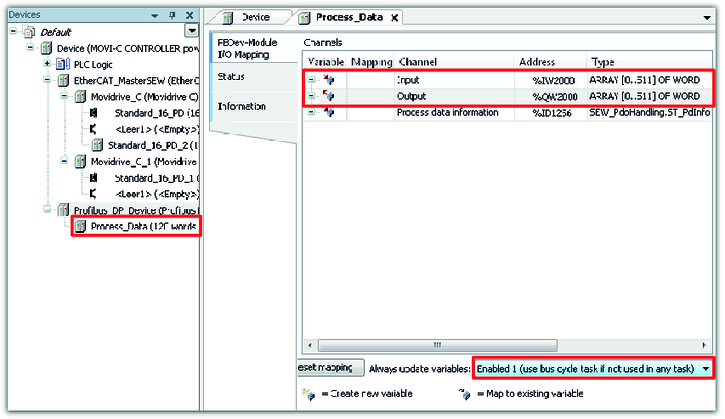Click the Input channel variable icon
Screen dimensions: 725x419
[327, 79]
